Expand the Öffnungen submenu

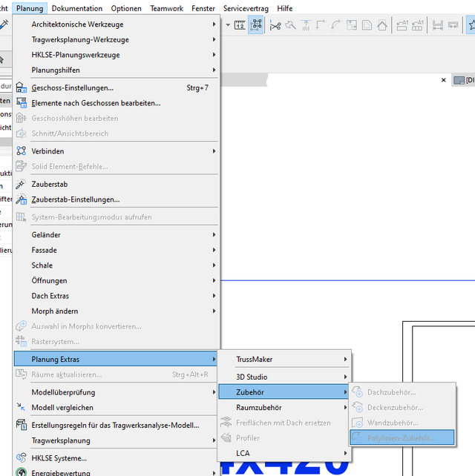[x=116, y=280]
